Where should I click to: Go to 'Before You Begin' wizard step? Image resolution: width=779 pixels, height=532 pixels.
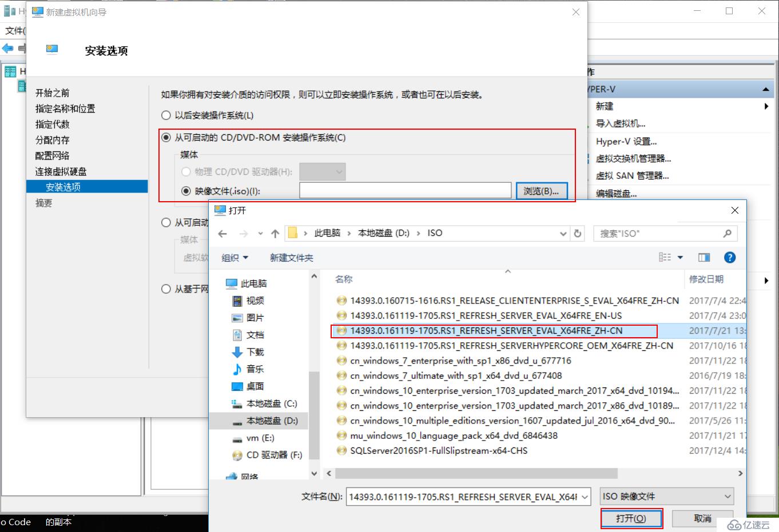coord(52,93)
